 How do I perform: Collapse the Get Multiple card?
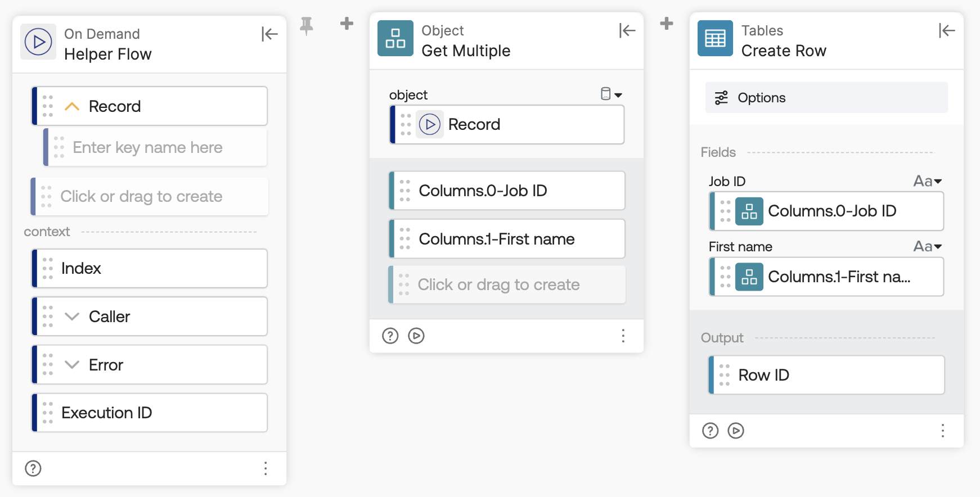click(627, 30)
